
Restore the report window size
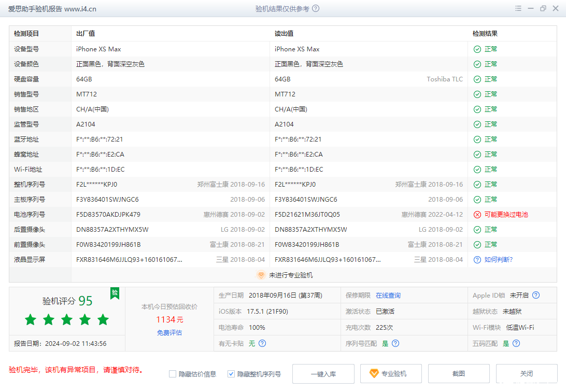point(543,9)
